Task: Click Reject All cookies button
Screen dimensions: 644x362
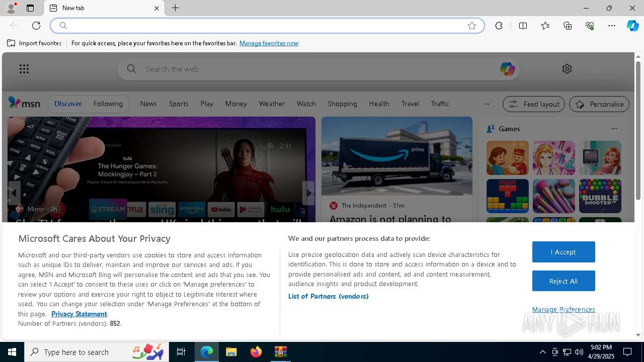Action: tap(563, 281)
